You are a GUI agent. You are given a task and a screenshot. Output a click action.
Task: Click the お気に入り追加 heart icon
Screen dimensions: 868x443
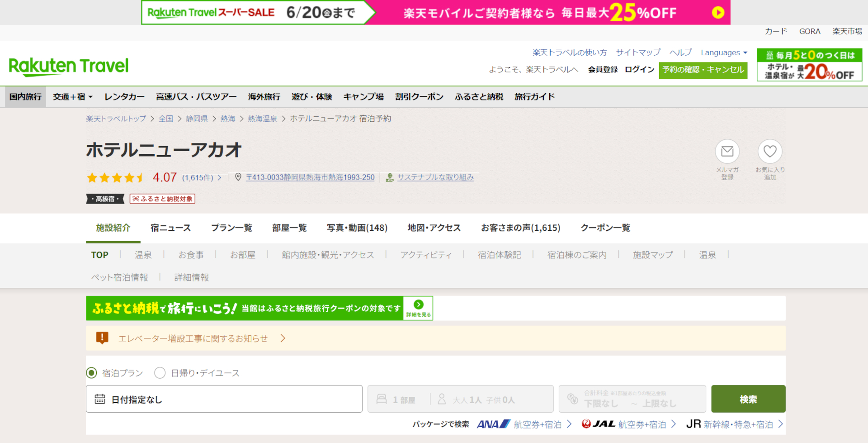tap(770, 152)
